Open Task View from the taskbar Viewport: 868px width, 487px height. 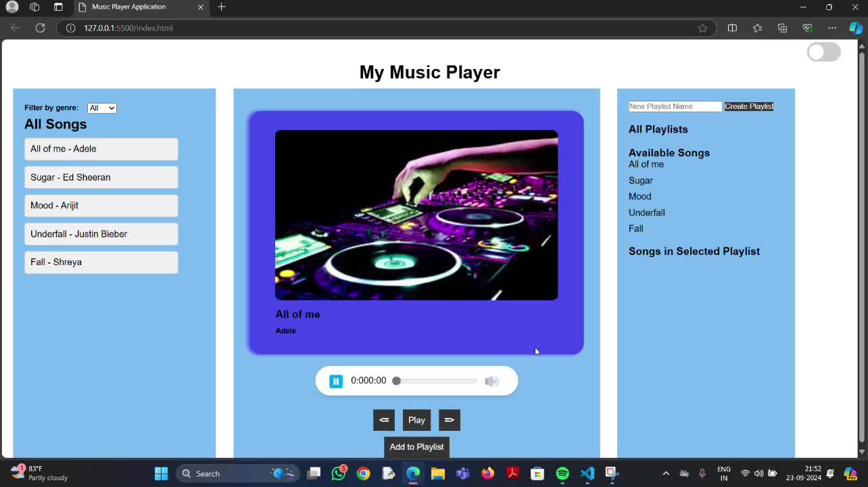click(x=314, y=473)
